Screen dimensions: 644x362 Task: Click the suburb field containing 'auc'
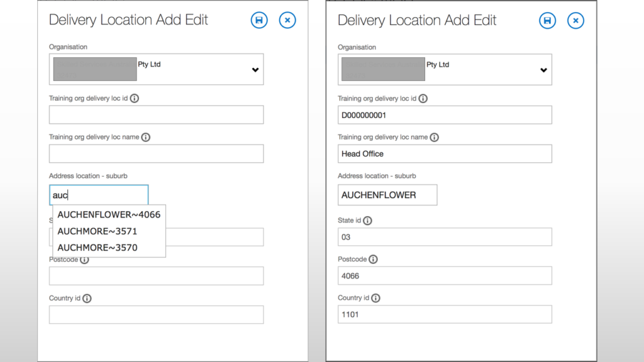tap(99, 195)
